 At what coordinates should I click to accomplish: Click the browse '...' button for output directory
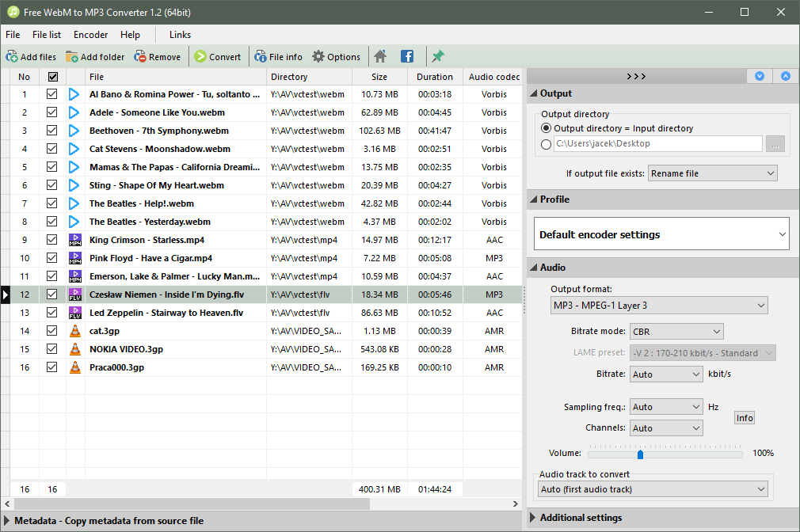point(775,144)
